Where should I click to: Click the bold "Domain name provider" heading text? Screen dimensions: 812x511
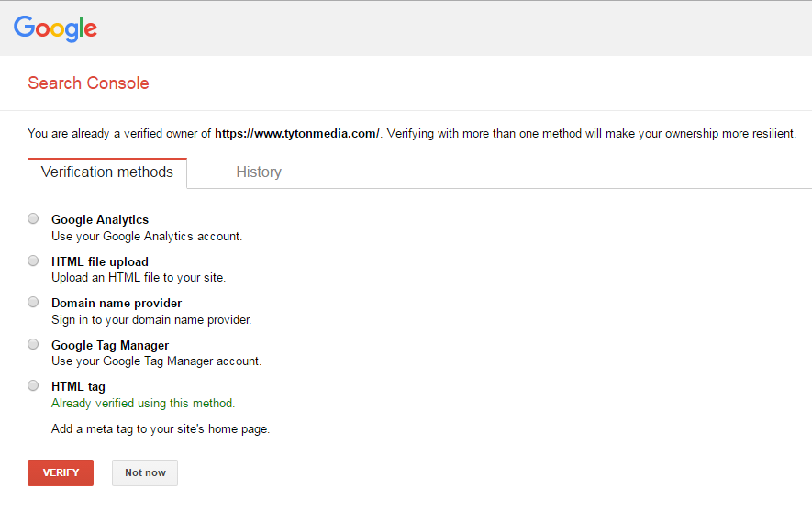click(x=117, y=304)
